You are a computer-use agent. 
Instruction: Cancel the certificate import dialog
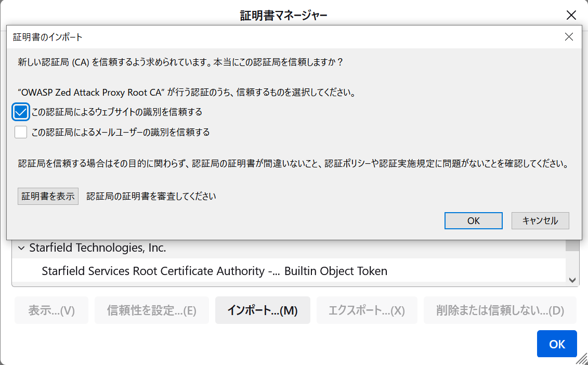click(x=540, y=220)
